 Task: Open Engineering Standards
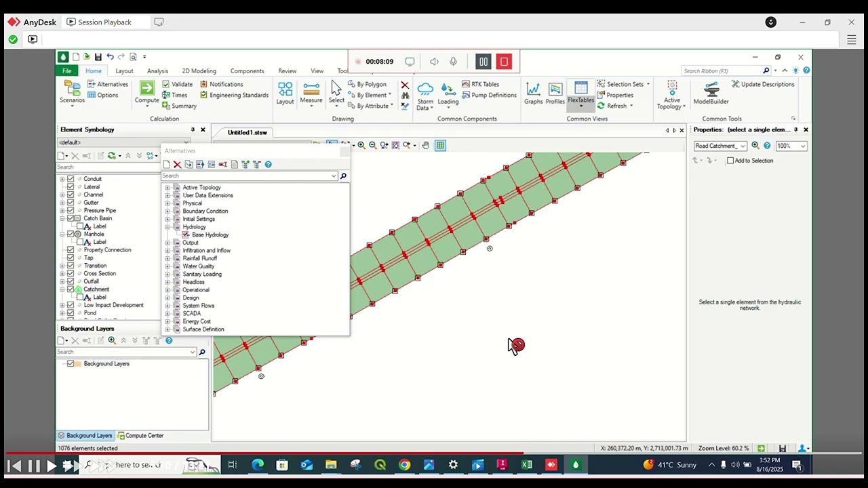pyautogui.click(x=234, y=95)
